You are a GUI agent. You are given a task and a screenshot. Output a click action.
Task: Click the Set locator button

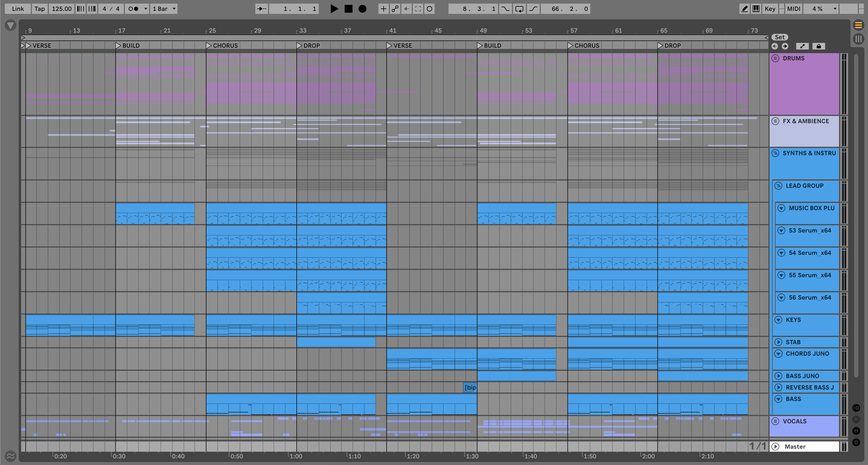(x=780, y=37)
